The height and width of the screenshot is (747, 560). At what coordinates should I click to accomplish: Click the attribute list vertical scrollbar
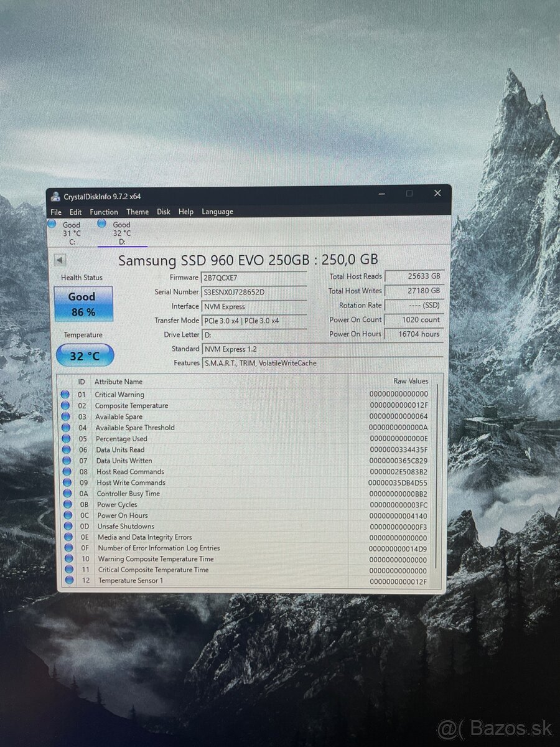[x=437, y=476]
